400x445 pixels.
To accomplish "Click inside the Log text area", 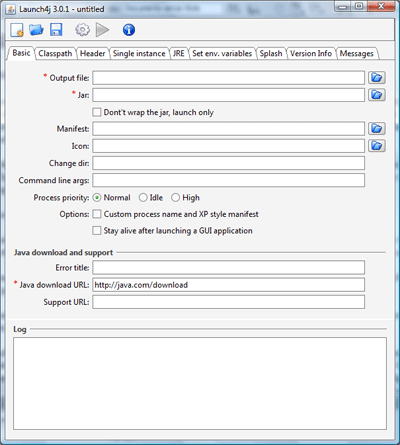I will coord(200,383).
